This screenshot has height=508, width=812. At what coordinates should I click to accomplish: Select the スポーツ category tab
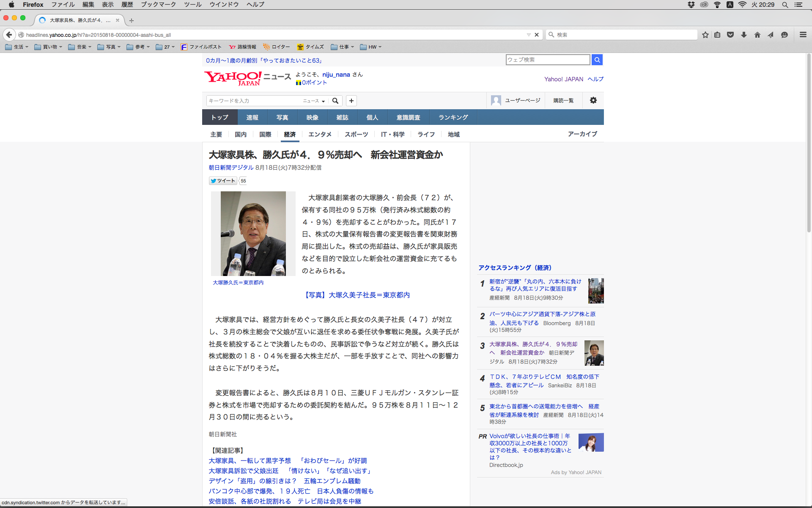pos(356,134)
